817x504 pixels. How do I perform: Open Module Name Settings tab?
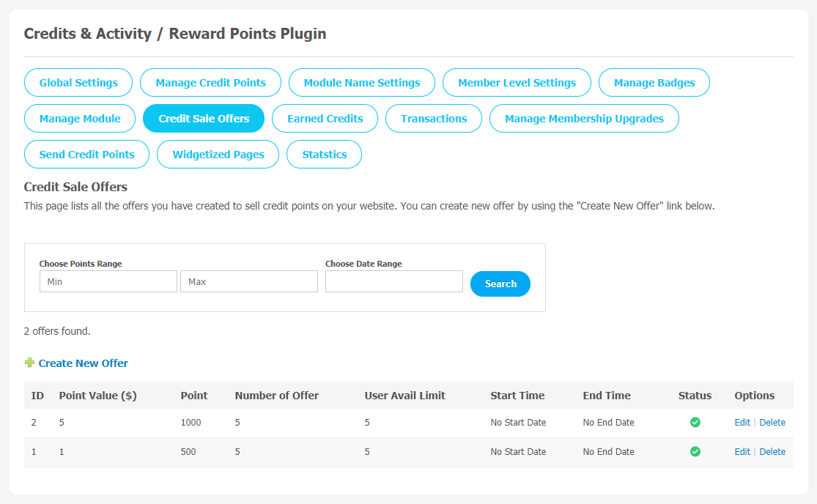coord(362,82)
